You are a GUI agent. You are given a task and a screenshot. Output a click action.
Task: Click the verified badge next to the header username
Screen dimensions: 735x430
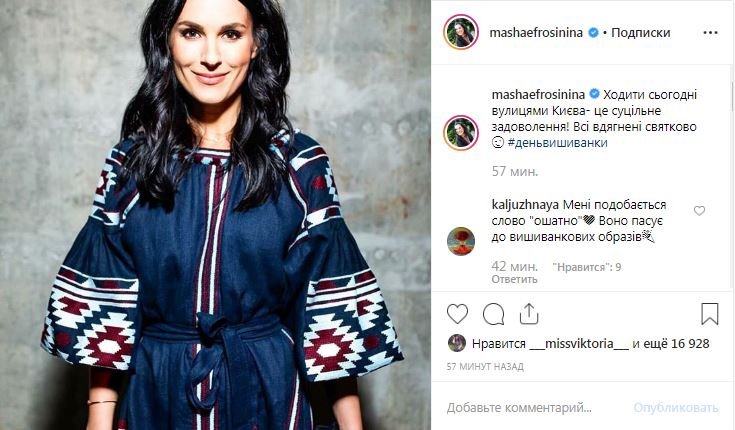pos(593,32)
